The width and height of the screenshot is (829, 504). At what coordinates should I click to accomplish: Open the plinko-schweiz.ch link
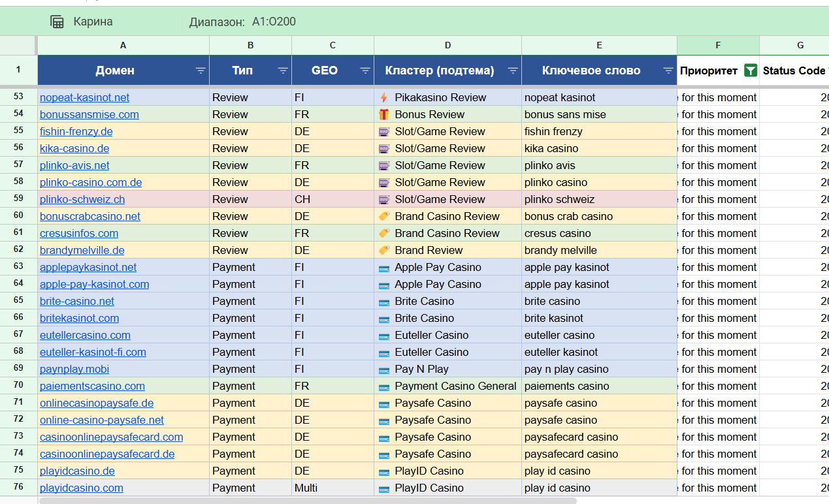click(x=82, y=199)
